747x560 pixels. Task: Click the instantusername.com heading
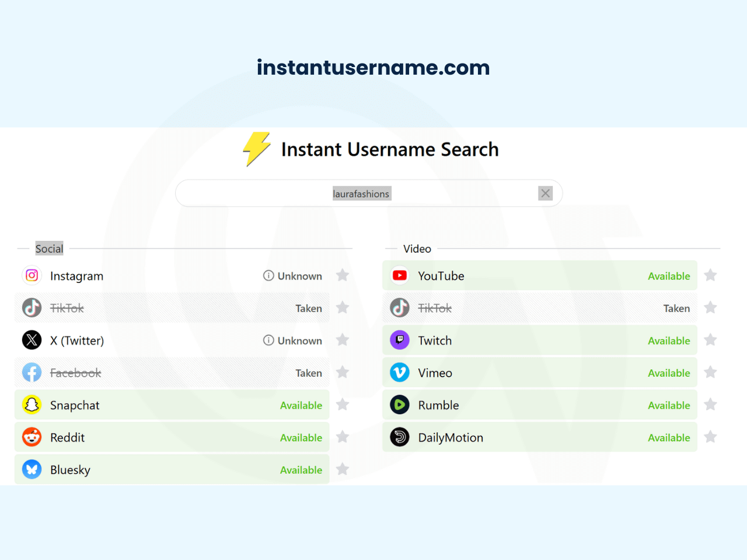[x=373, y=67]
